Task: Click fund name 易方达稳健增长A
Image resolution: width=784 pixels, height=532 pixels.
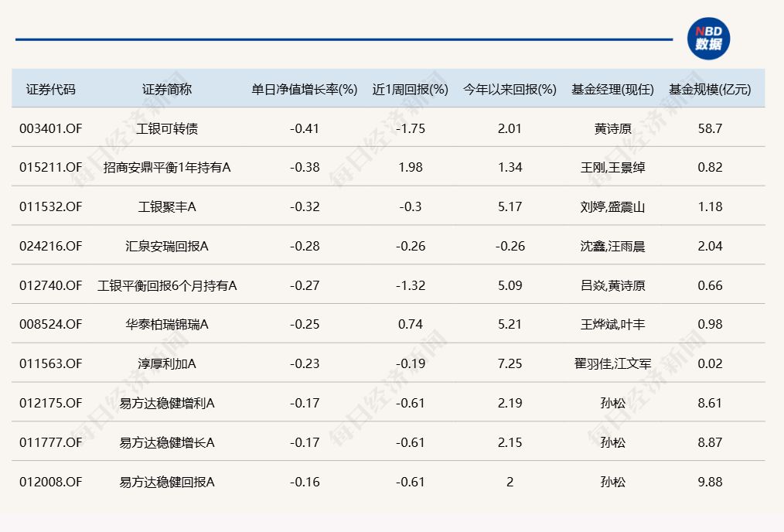Action: (x=167, y=442)
